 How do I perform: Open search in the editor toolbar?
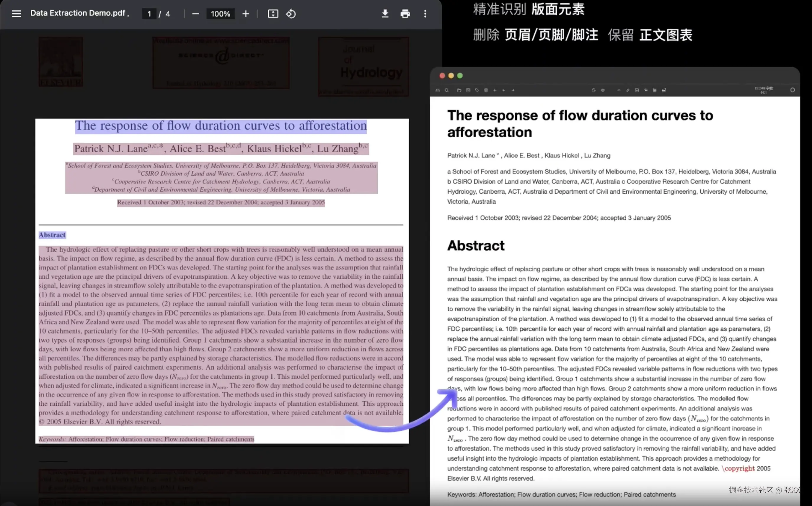point(446,90)
